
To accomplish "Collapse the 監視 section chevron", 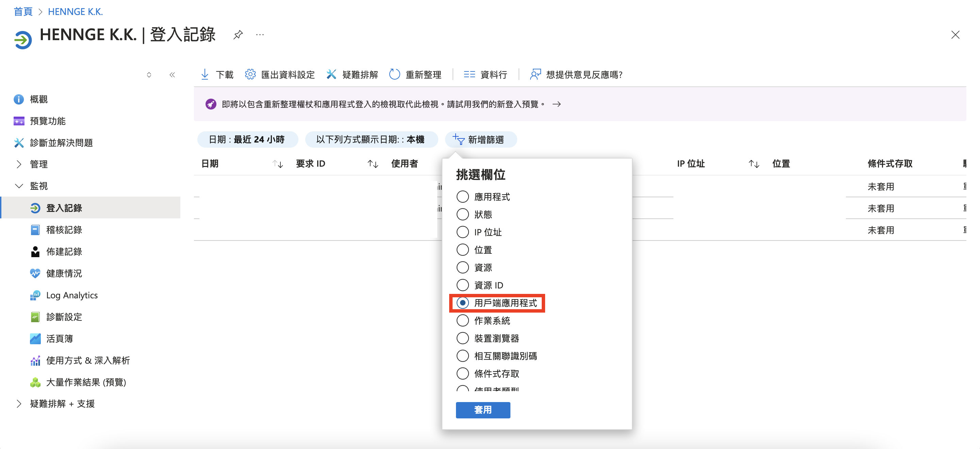I will [19, 186].
